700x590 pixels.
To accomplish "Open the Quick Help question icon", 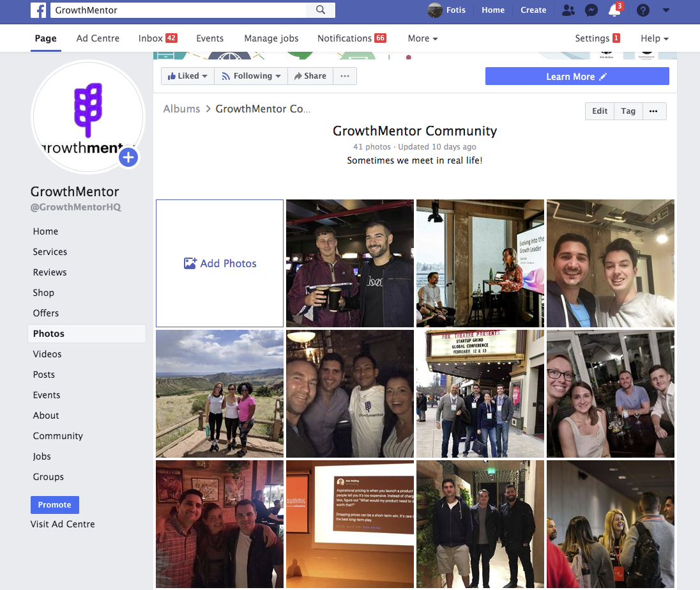I will 643,10.
